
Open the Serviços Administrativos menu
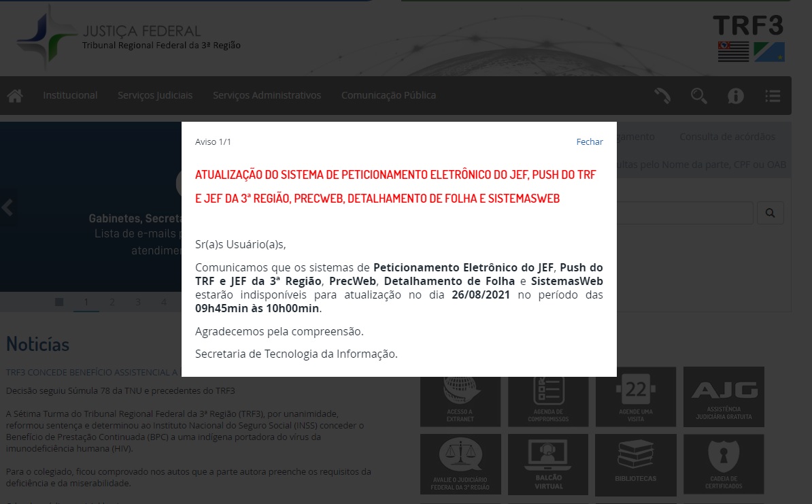[x=267, y=95]
